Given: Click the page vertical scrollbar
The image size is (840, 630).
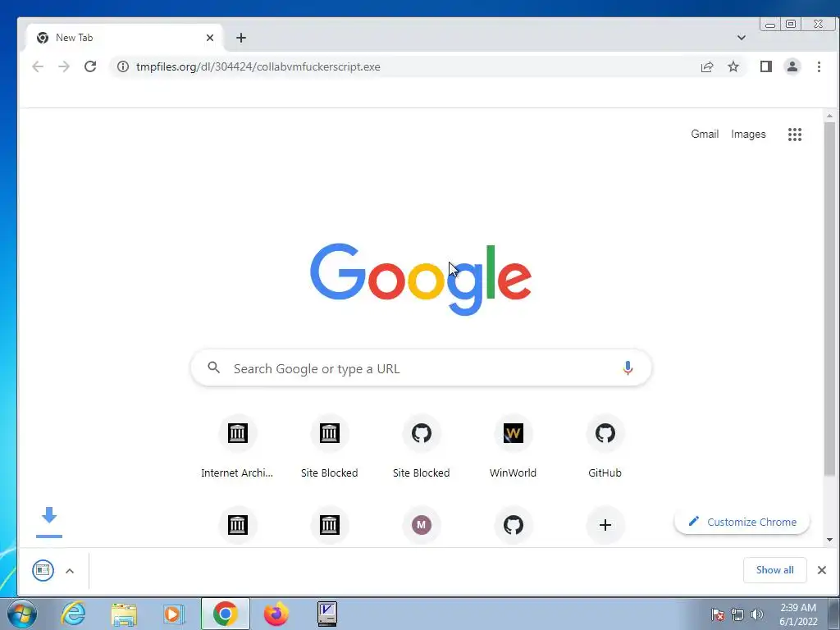Looking at the screenshot, I should tap(830, 299).
